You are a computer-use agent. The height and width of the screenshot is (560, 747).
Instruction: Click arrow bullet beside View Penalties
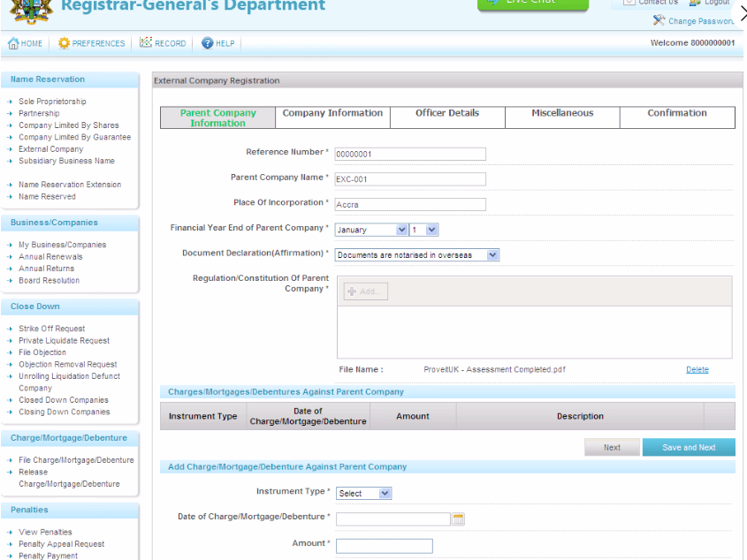(10, 533)
